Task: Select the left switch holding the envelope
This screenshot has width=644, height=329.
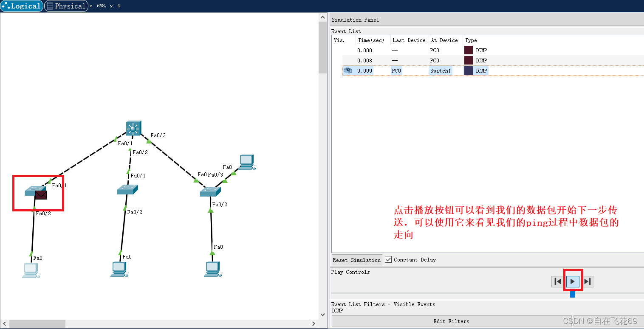Action: click(34, 191)
